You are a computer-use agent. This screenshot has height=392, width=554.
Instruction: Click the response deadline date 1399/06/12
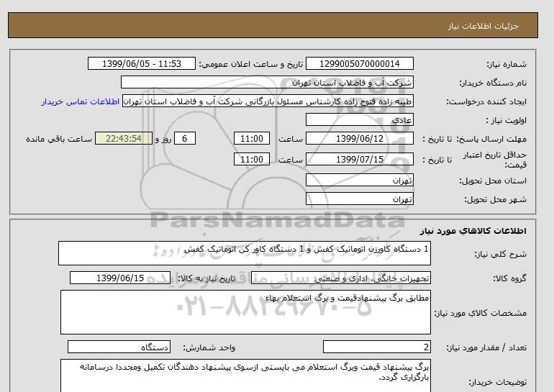(359, 138)
